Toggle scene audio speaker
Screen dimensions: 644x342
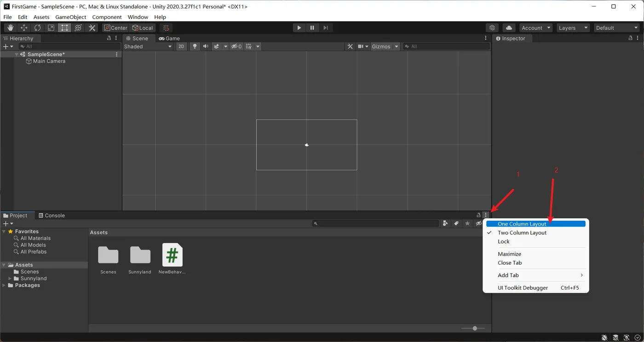pyautogui.click(x=206, y=46)
